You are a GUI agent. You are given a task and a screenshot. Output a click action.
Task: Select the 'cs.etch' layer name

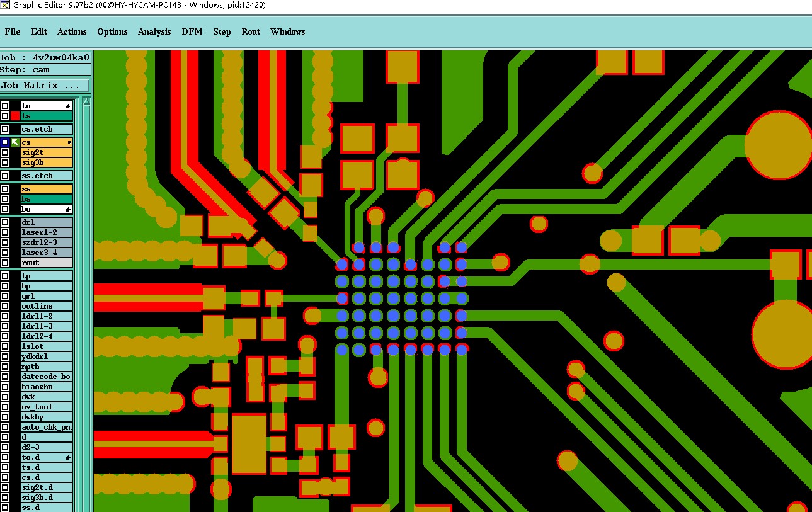pos(47,129)
